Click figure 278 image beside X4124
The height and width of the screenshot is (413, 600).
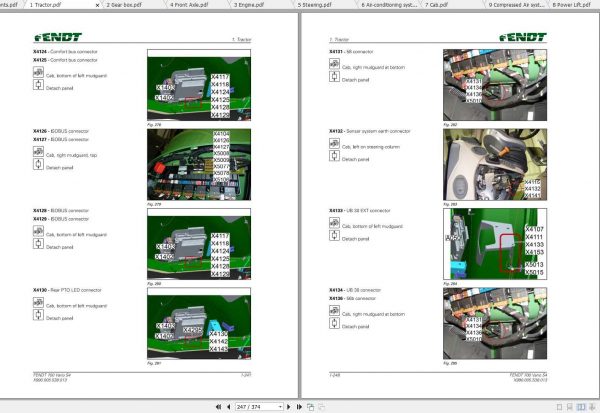point(199,85)
